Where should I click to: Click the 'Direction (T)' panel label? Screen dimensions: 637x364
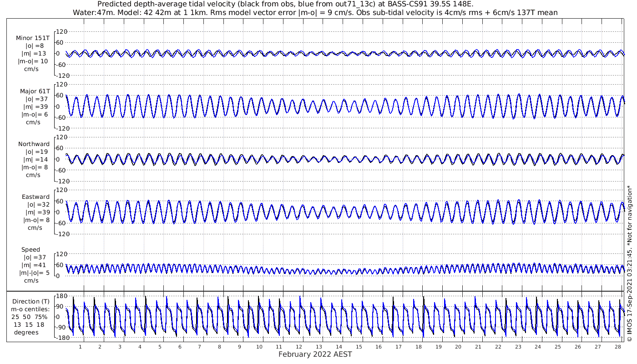(31, 302)
